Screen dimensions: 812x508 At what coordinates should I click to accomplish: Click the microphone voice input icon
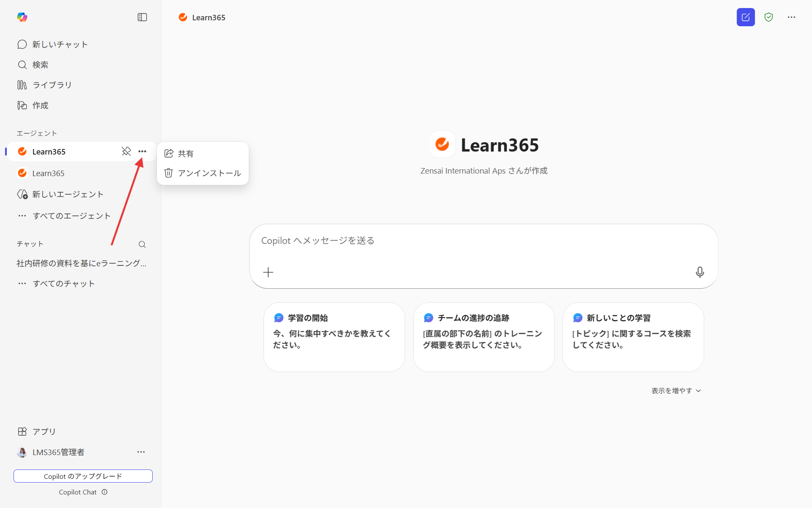click(x=700, y=272)
